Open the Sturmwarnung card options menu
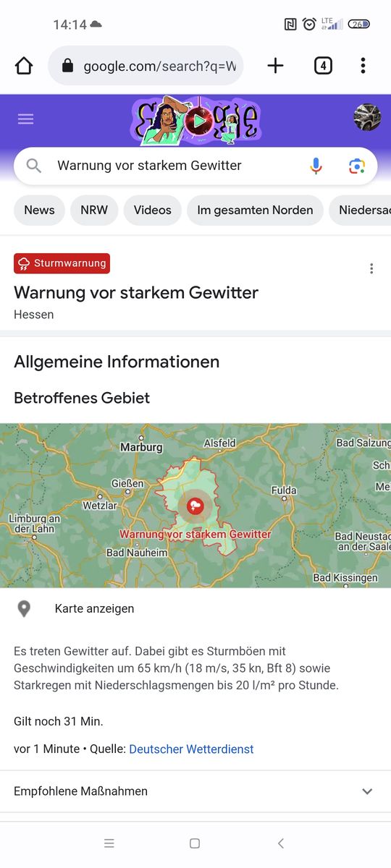This screenshot has width=391, height=868. coord(371,268)
